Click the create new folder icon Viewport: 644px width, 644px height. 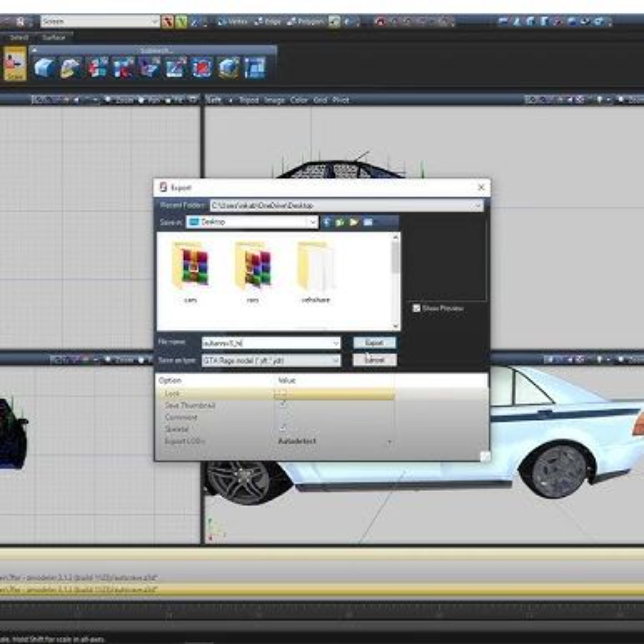354,222
